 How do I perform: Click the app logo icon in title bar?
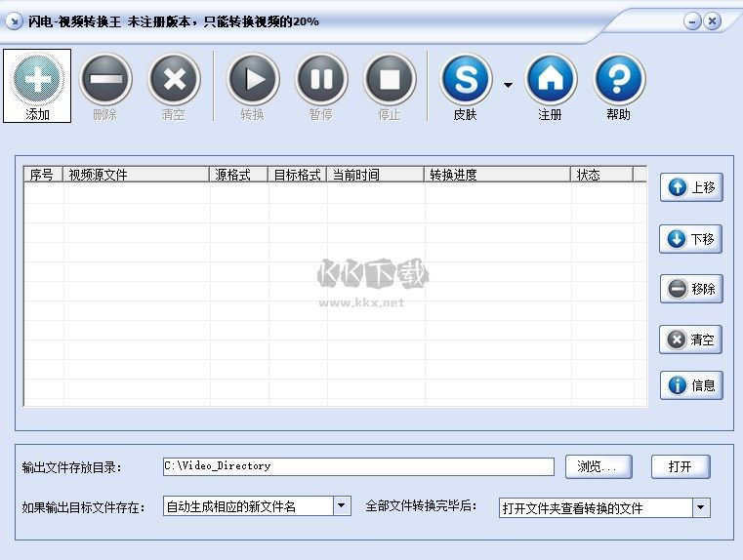15,21
